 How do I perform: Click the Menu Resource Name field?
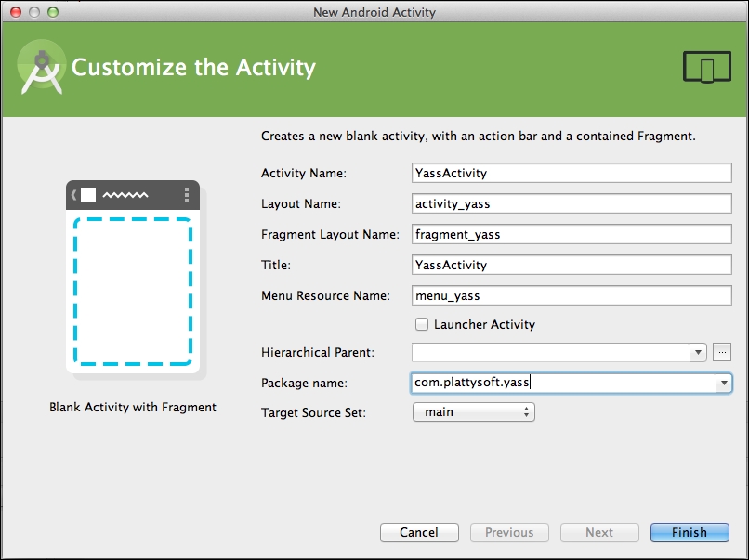pyautogui.click(x=572, y=295)
